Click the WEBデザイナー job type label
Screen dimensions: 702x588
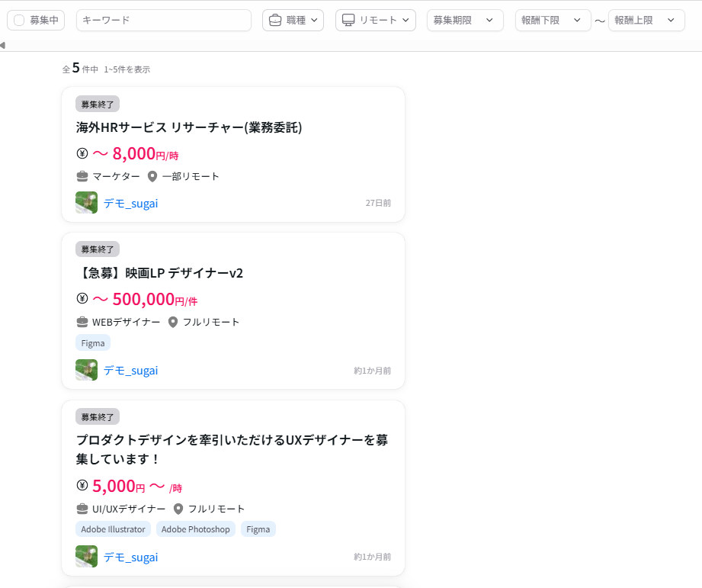point(127,322)
